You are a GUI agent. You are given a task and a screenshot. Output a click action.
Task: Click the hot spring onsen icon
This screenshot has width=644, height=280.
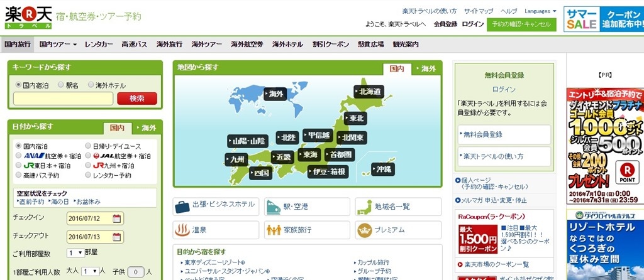pos(182,230)
